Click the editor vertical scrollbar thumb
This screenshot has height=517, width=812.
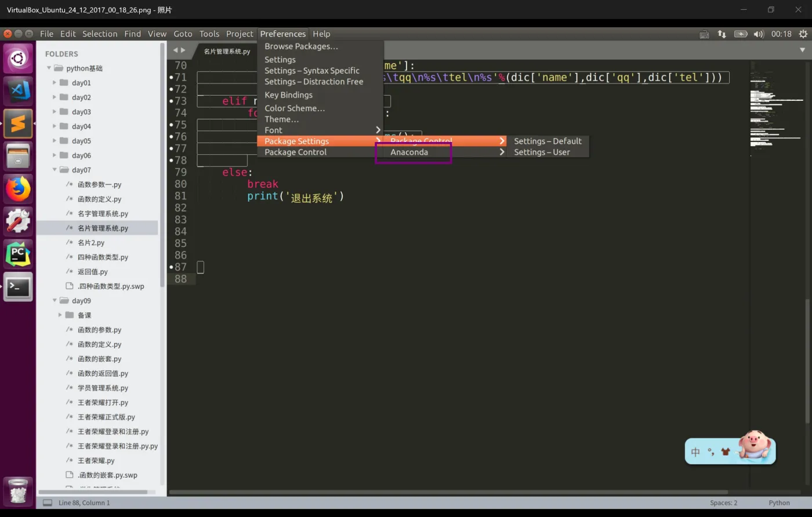click(807, 361)
